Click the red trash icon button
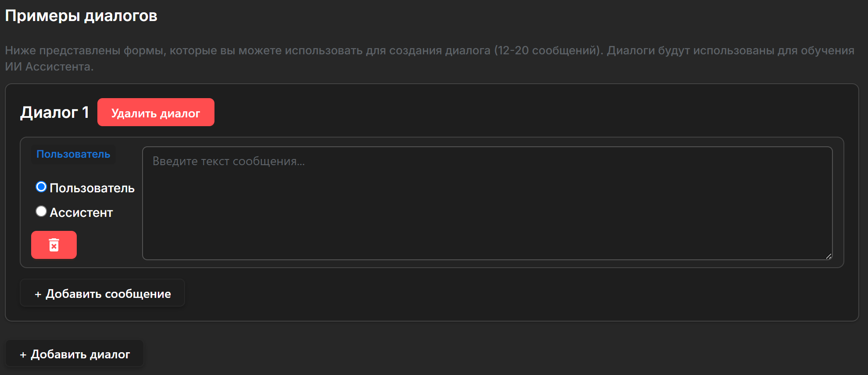 tap(54, 245)
